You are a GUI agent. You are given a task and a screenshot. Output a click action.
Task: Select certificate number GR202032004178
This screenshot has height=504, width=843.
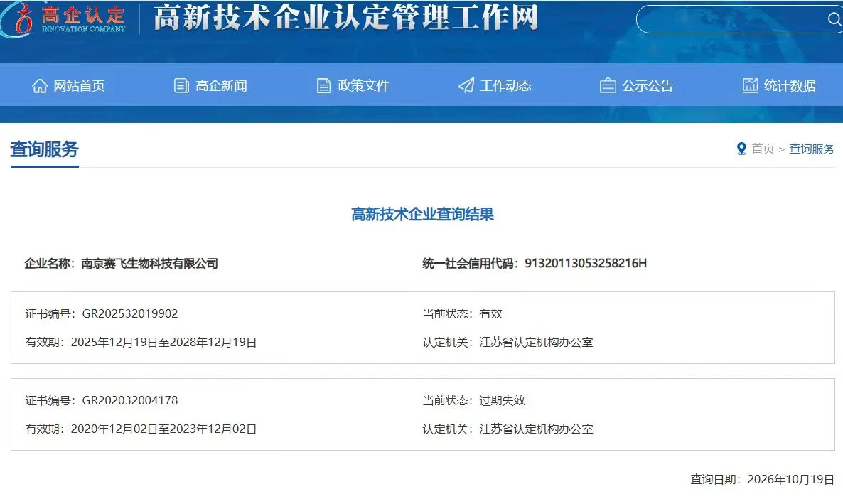(129, 400)
